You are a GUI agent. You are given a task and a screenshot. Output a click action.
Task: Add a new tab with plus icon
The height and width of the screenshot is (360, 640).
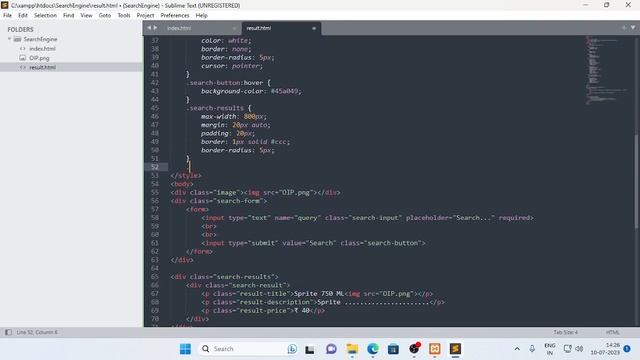(x=624, y=28)
